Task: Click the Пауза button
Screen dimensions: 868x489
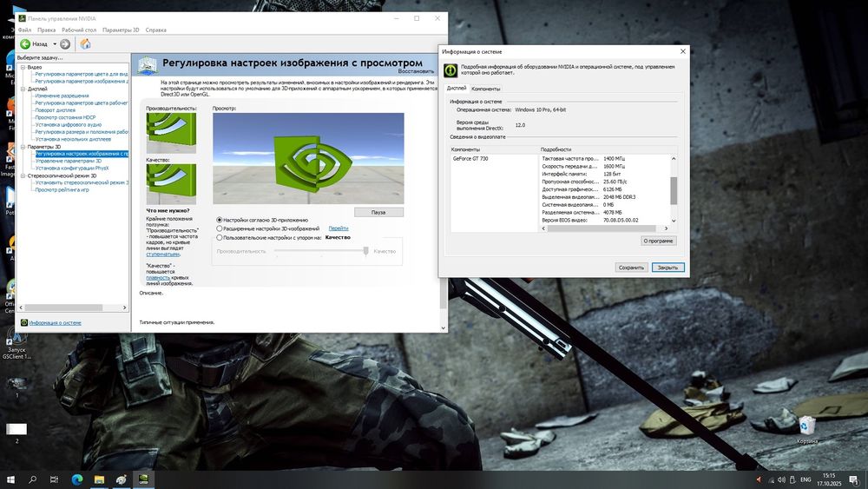Action: [x=378, y=212]
